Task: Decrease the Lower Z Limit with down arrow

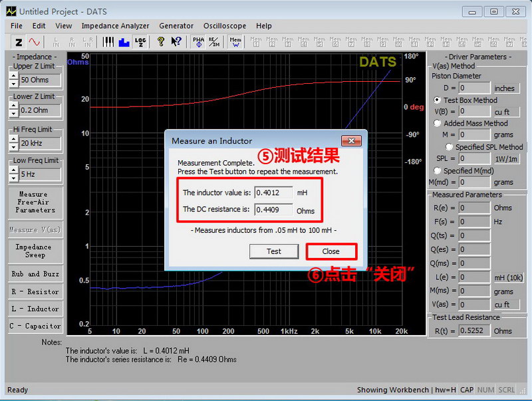Action: click(x=13, y=114)
